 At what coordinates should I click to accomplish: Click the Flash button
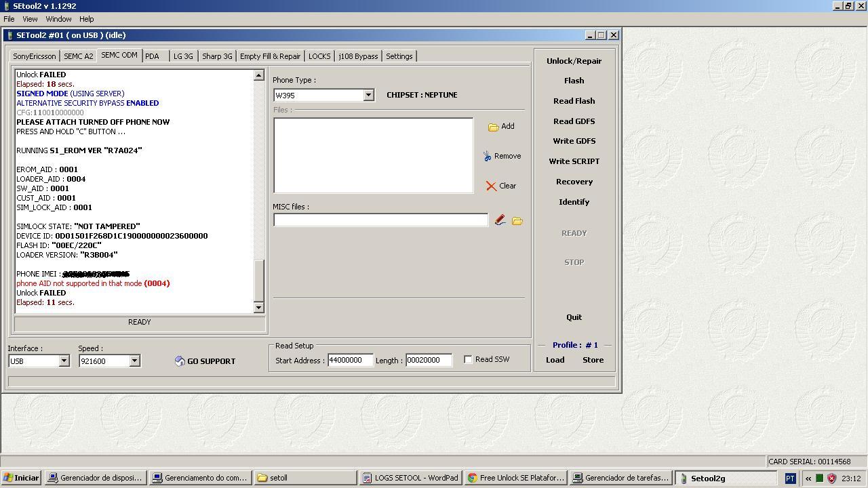coord(574,81)
